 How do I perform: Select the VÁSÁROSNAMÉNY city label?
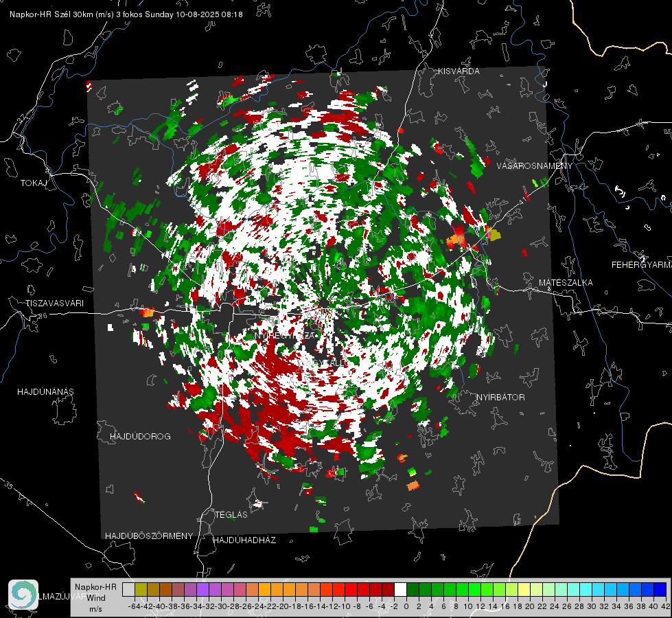[535, 165]
